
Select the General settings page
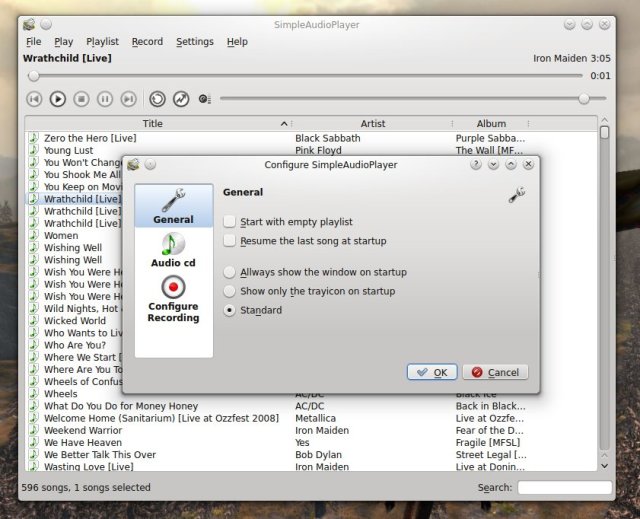point(173,206)
